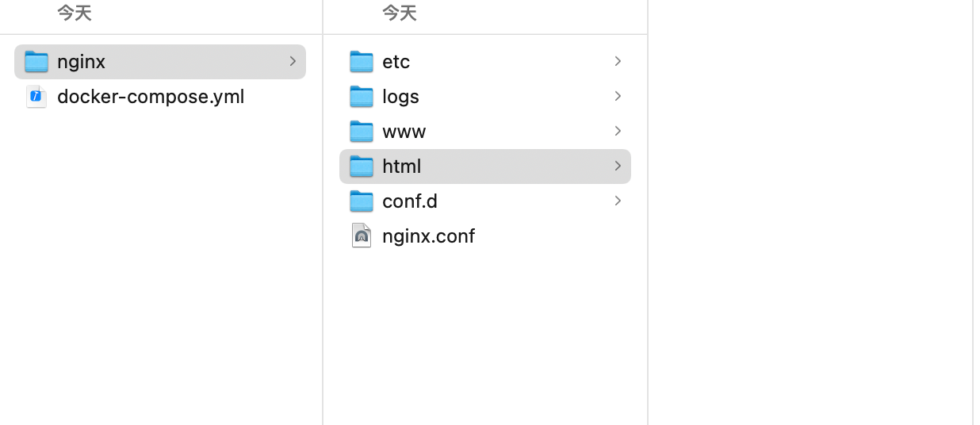This screenshot has height=425, width=980.
Task: Click the first column's 今天 header
Action: coord(75,13)
